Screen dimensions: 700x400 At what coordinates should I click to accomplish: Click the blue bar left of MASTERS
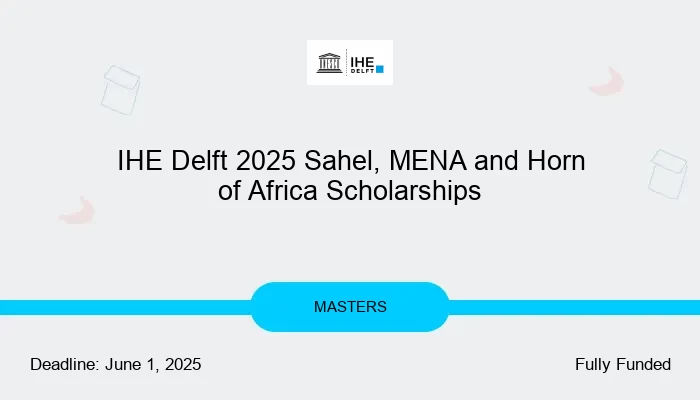(125, 308)
